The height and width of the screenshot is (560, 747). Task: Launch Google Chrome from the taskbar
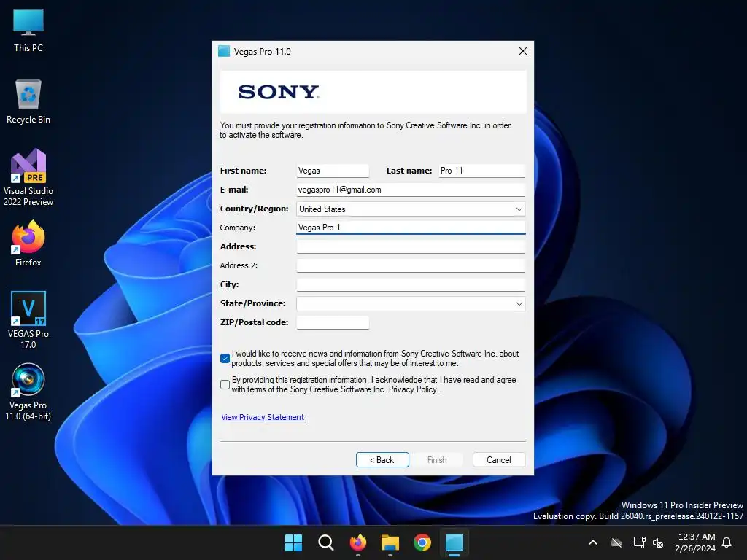[422, 542]
